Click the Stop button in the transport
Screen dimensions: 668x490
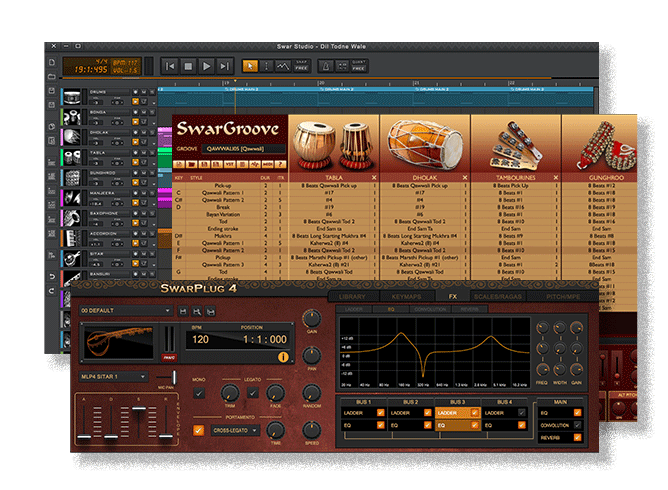(189, 66)
